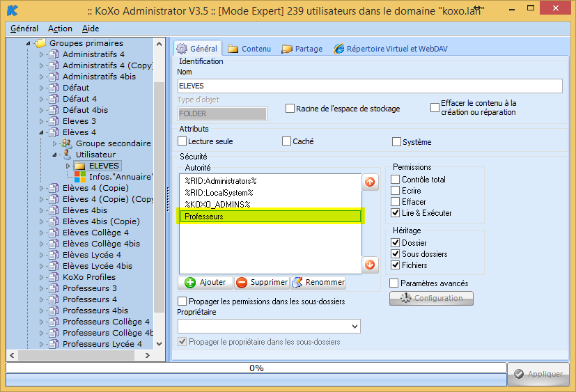The width and height of the screenshot is (576, 392).
Task: Click the Groupe secondaire users icon
Action: 67,143
